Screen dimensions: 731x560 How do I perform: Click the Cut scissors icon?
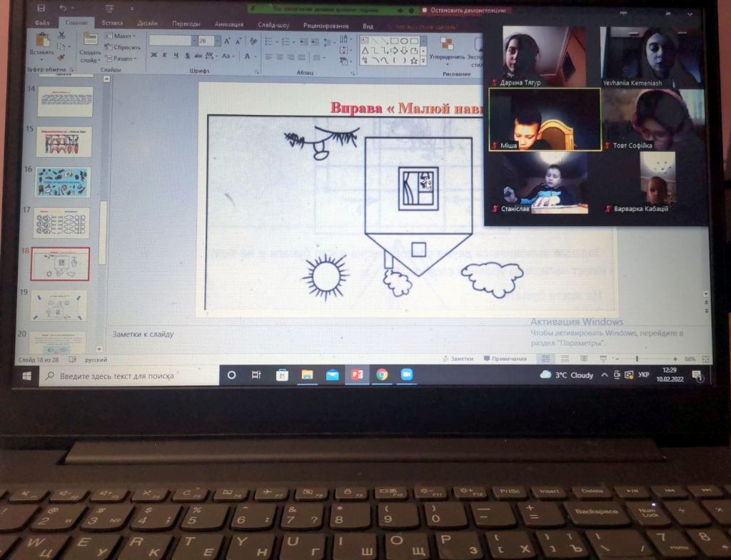click(61, 35)
